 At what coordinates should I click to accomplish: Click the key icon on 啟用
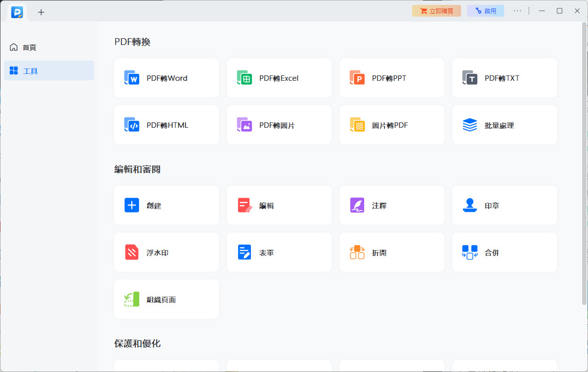[478, 11]
